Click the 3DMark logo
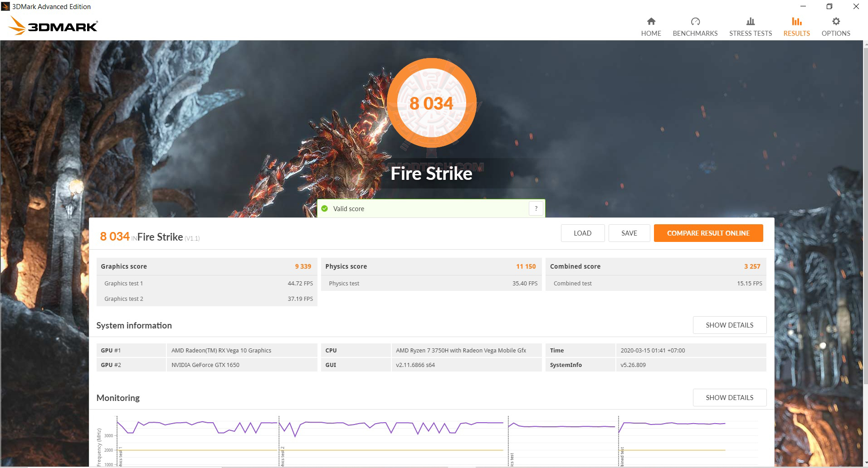This screenshot has height=468, width=868. point(52,25)
